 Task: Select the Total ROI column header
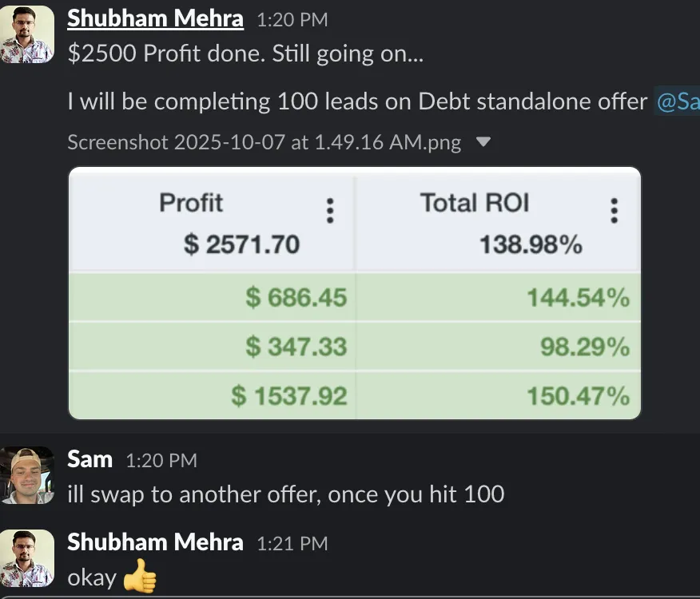coord(475,203)
